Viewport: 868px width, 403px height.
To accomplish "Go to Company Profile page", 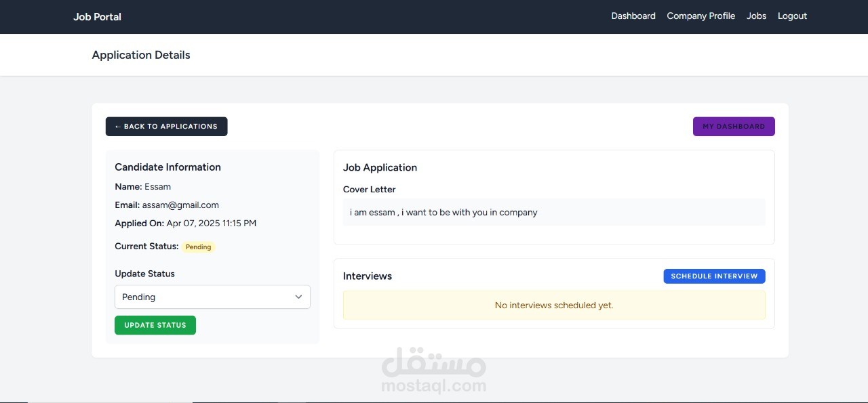I will (x=701, y=16).
